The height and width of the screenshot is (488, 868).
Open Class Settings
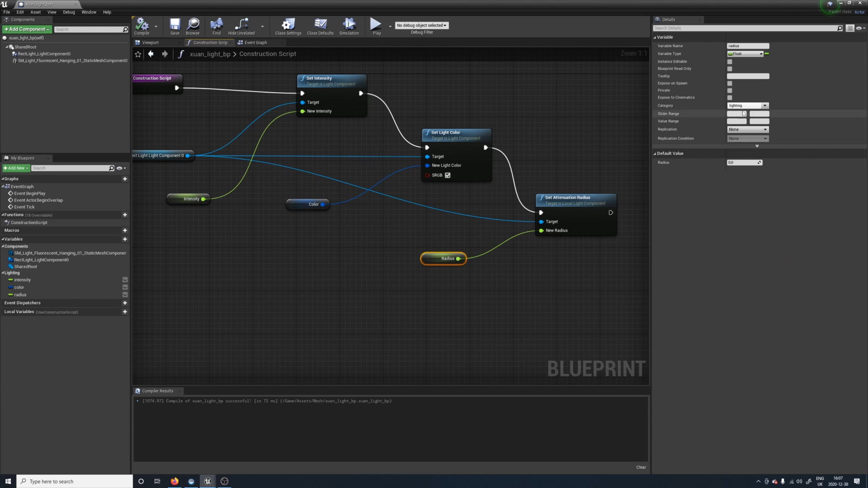pyautogui.click(x=287, y=26)
